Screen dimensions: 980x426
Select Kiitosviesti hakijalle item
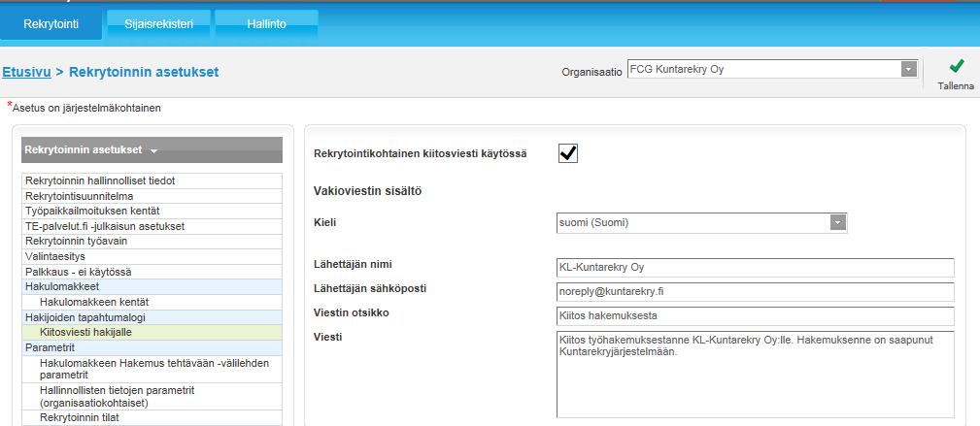152,332
